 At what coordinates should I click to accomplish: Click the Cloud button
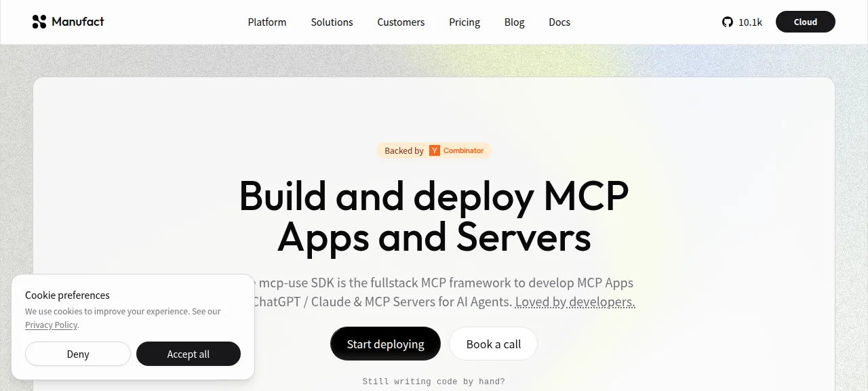click(x=806, y=22)
